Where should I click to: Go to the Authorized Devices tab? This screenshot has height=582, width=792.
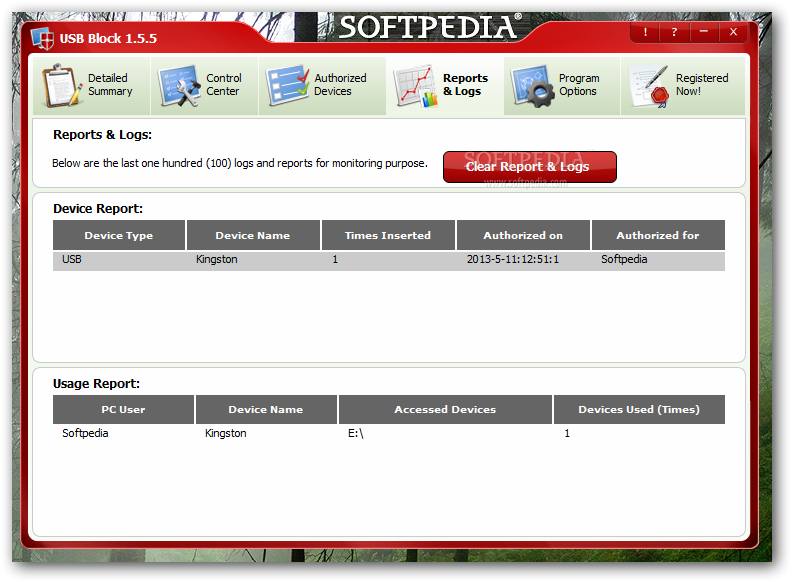322,85
